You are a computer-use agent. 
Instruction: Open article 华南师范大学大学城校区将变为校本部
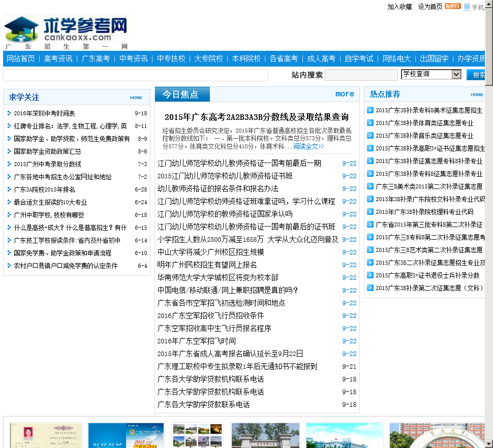pyautogui.click(x=218, y=277)
